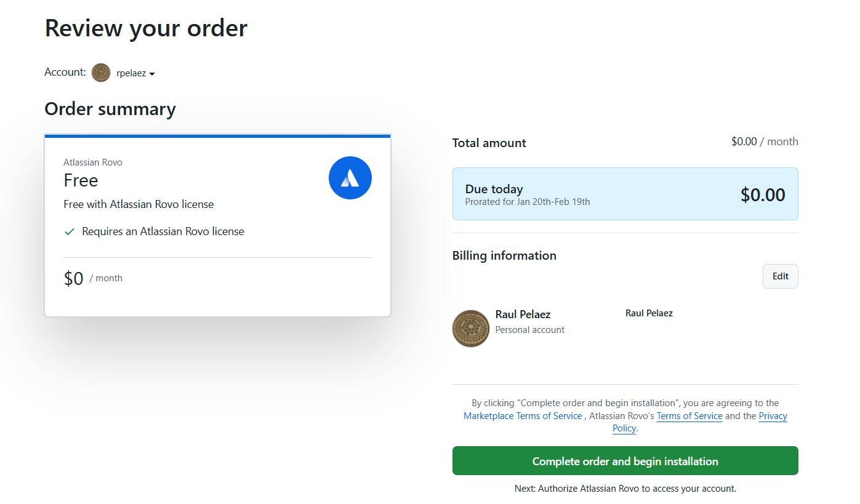Click the small rpelaez account avatar

coord(101,73)
